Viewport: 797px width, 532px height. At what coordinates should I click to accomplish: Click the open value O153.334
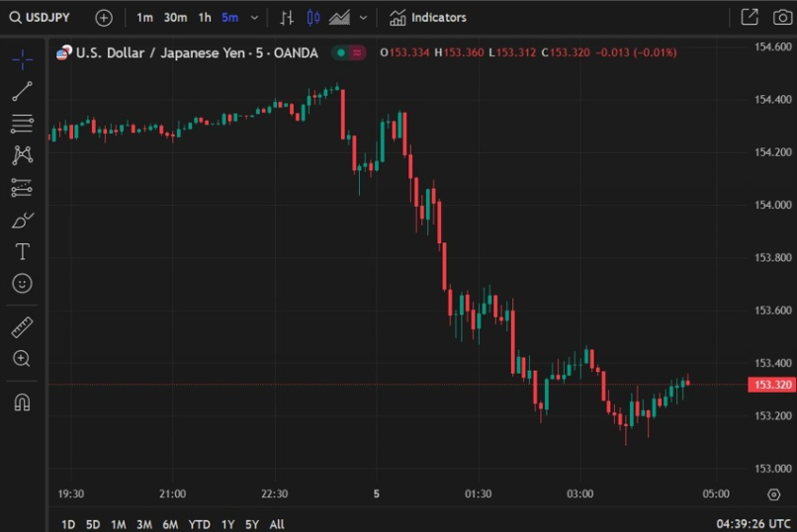(x=404, y=52)
